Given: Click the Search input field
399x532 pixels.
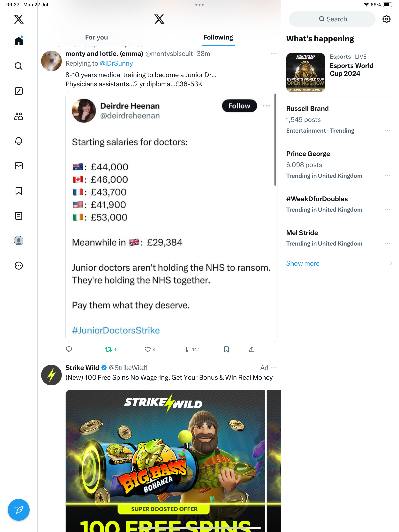Looking at the screenshot, I should [332, 19].
